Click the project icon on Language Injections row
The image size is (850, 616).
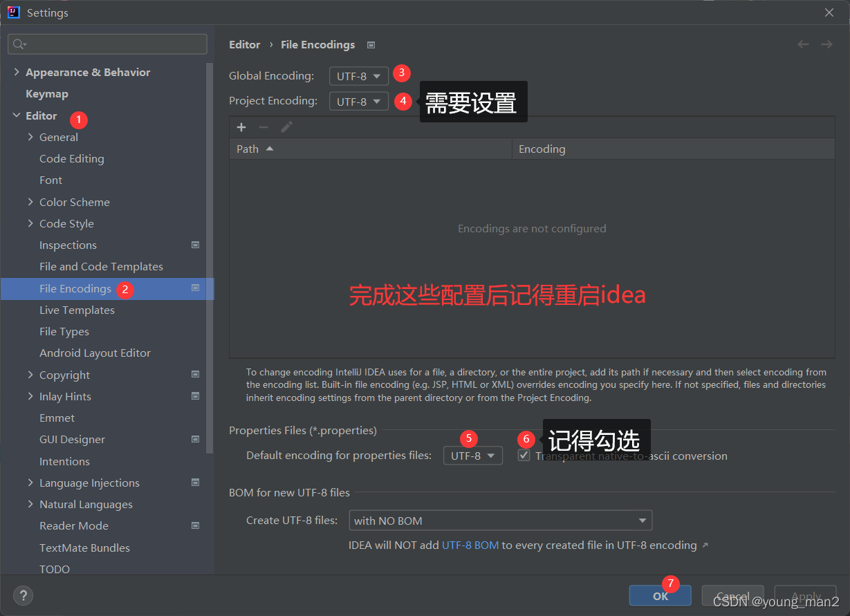point(196,483)
